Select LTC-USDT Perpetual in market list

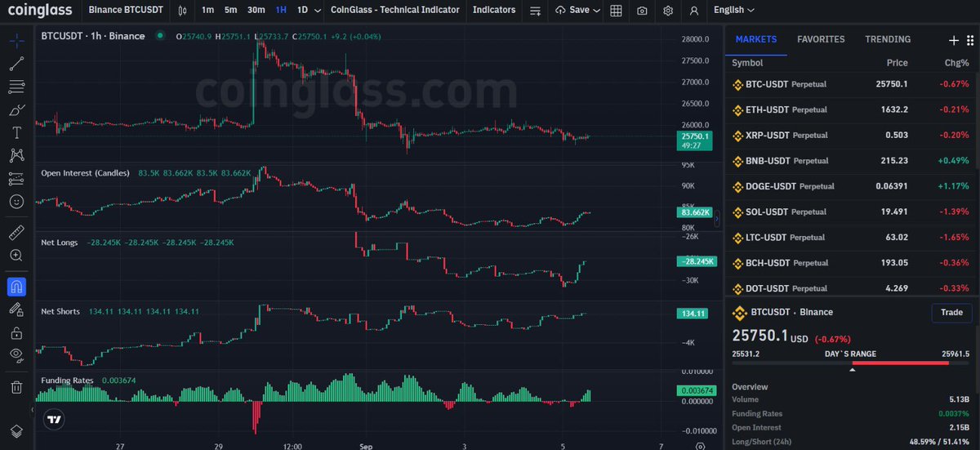click(851, 238)
